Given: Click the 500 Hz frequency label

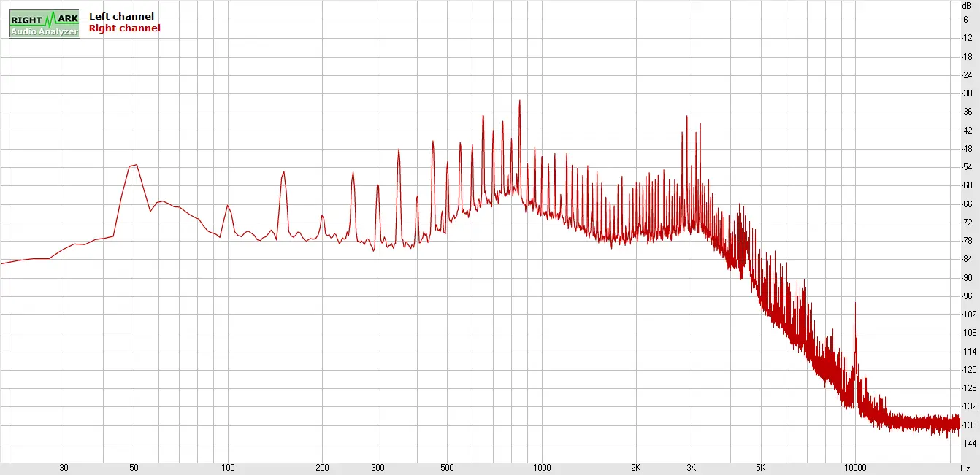Looking at the screenshot, I should click(x=447, y=468).
